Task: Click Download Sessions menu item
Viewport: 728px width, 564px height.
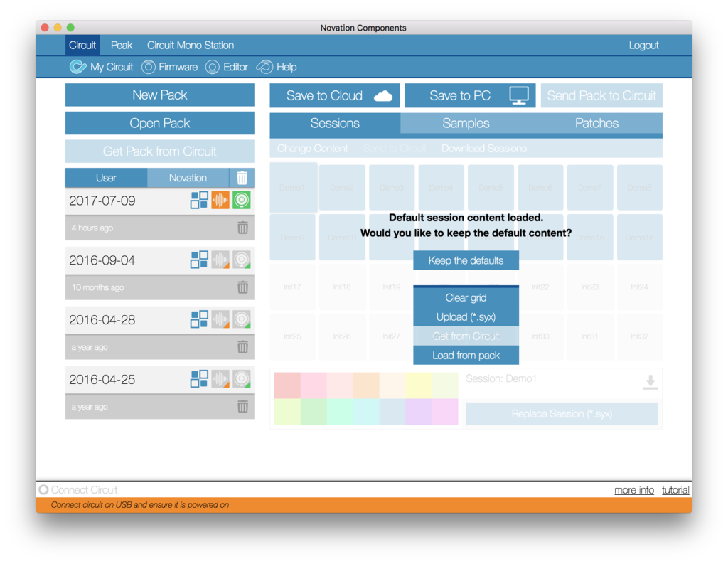Action: coord(483,149)
